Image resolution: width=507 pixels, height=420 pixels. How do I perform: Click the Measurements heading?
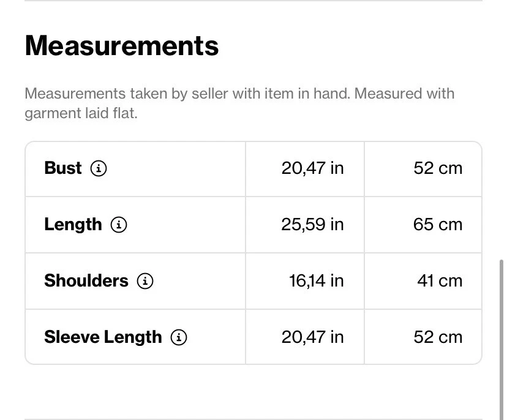pos(122,46)
